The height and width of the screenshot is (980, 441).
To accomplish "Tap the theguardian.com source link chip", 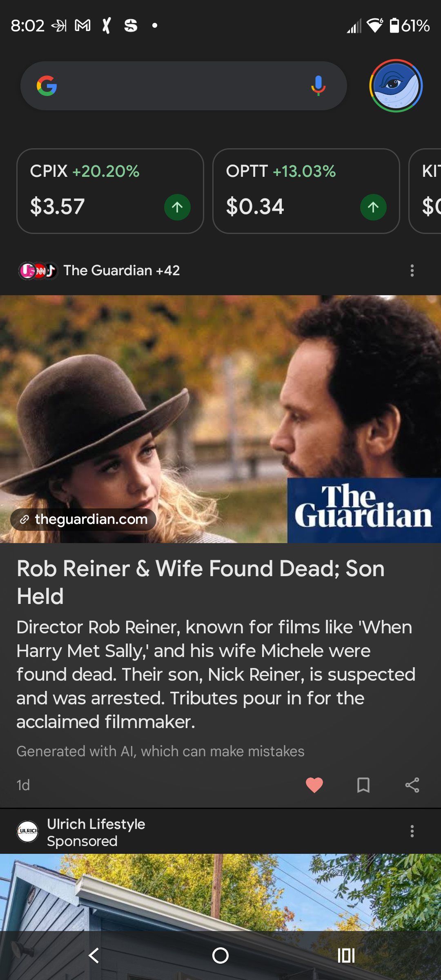I will point(83,519).
